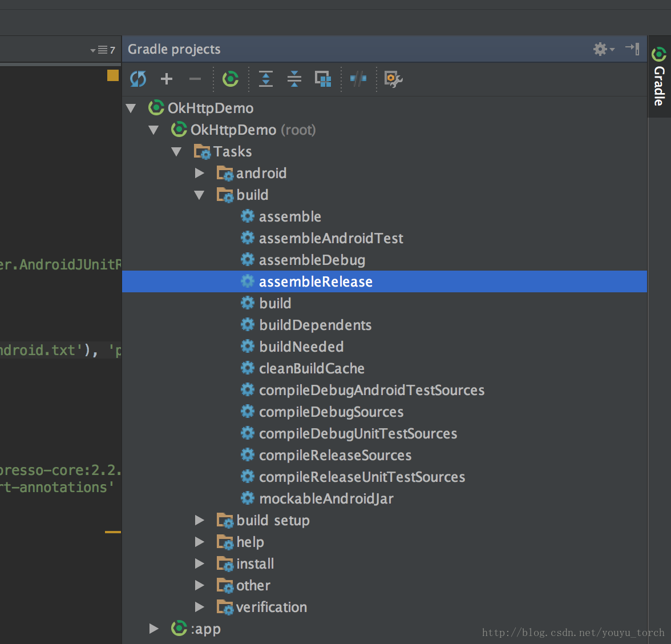The image size is (671, 644).
Task: Open panel gear options menu
Action: (x=604, y=49)
